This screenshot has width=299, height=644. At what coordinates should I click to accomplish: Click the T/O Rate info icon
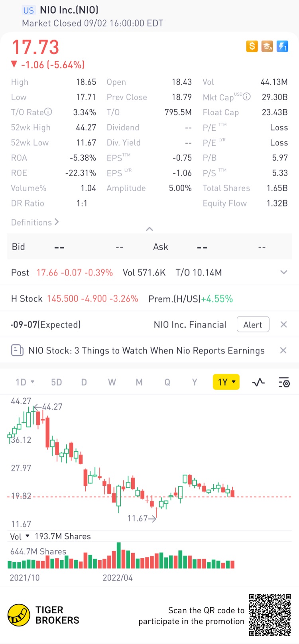tap(48, 112)
